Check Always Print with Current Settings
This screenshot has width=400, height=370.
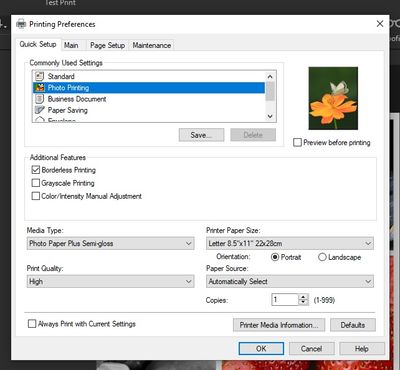pos(32,324)
